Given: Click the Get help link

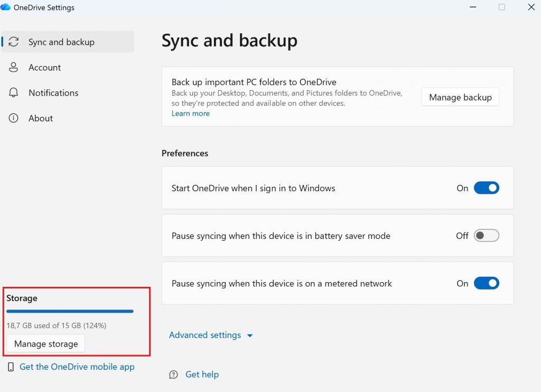Looking at the screenshot, I should pyautogui.click(x=202, y=375).
